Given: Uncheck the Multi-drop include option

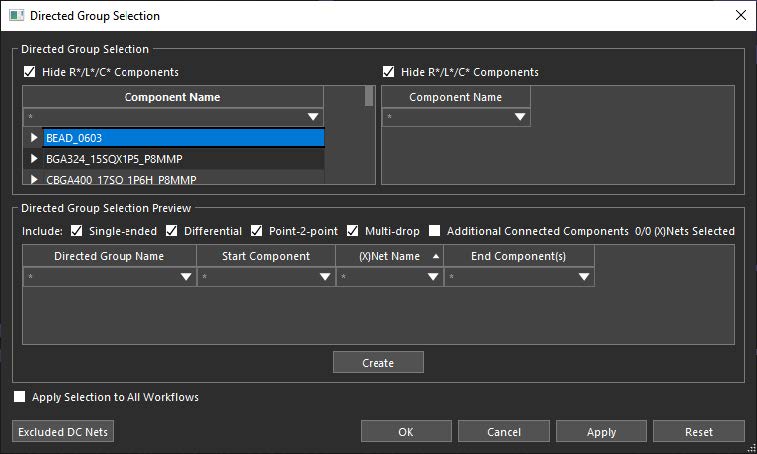Looking at the screenshot, I should [352, 231].
